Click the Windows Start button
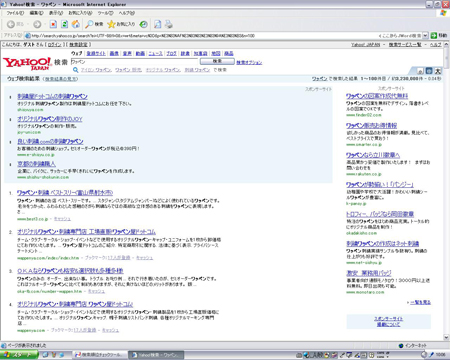The image size is (450, 360). (x=19, y=355)
